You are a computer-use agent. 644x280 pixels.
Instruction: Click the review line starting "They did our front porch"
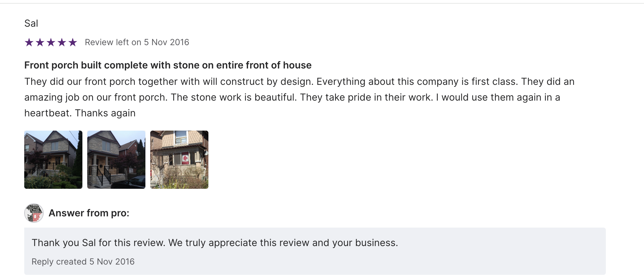(299, 82)
